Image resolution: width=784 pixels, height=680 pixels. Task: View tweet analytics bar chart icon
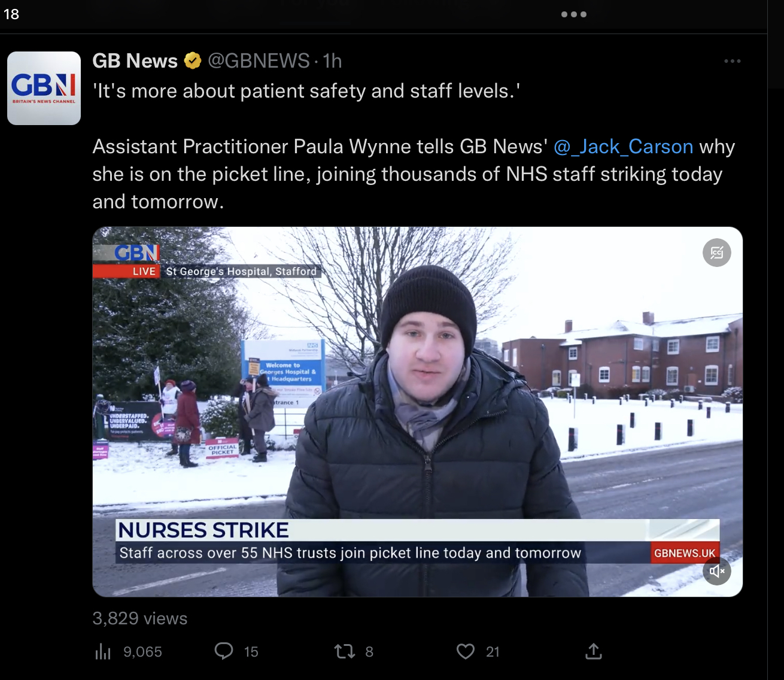pos(103,651)
